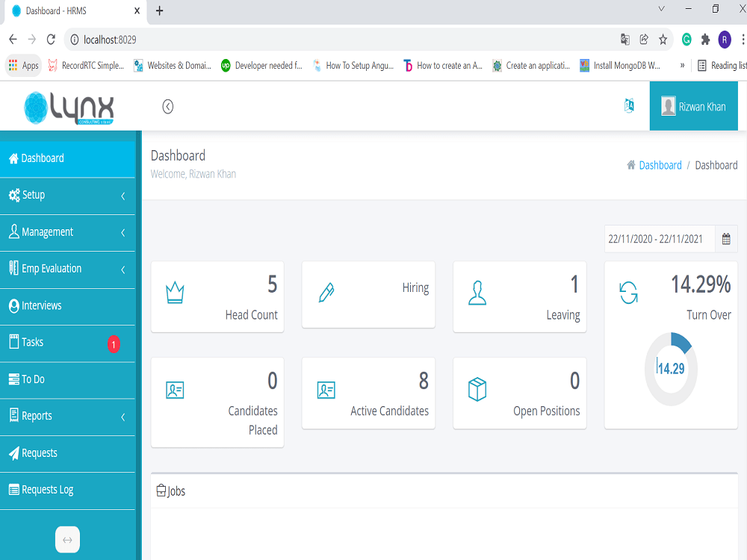This screenshot has height=560, width=747.
Task: Click the Leaving person icon
Action: coord(477,293)
